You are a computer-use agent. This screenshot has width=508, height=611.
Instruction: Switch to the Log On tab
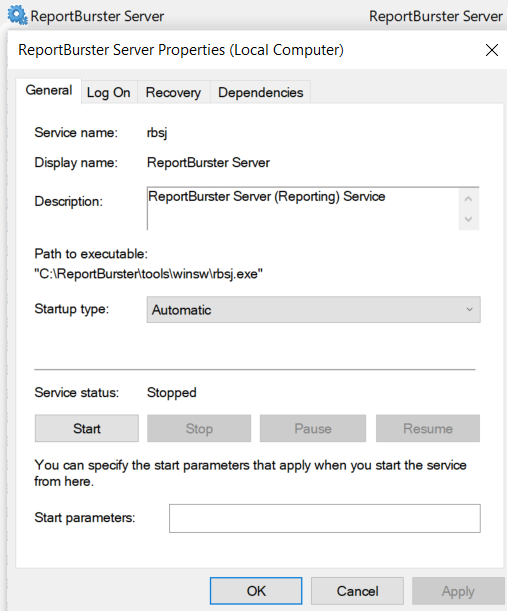tap(109, 92)
